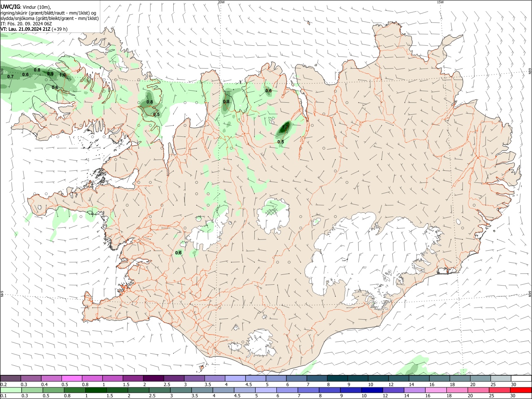This screenshot has width=532, height=399.
Task: Click the 'IT: Fös. 20. 09. 2024 06Z' line
Action: pyautogui.click(x=26, y=24)
